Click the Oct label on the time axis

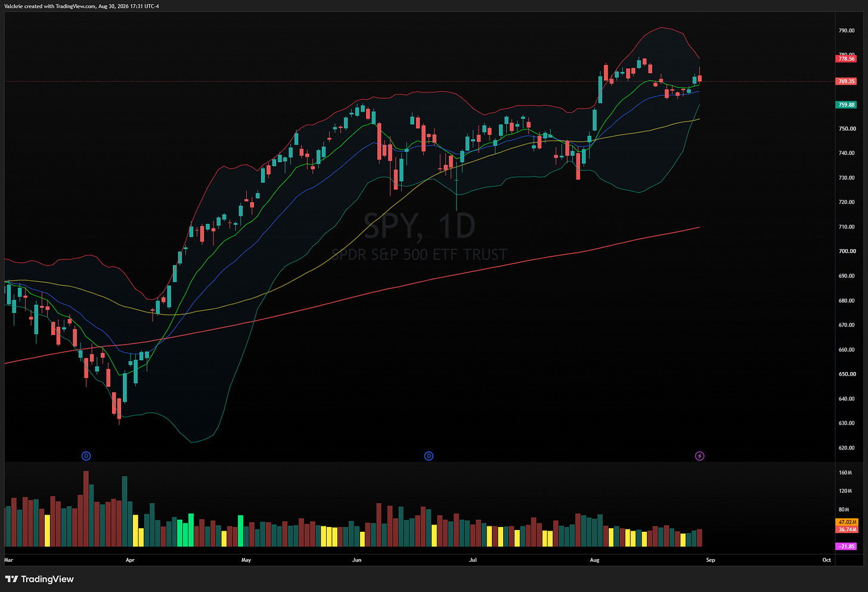coord(826,560)
